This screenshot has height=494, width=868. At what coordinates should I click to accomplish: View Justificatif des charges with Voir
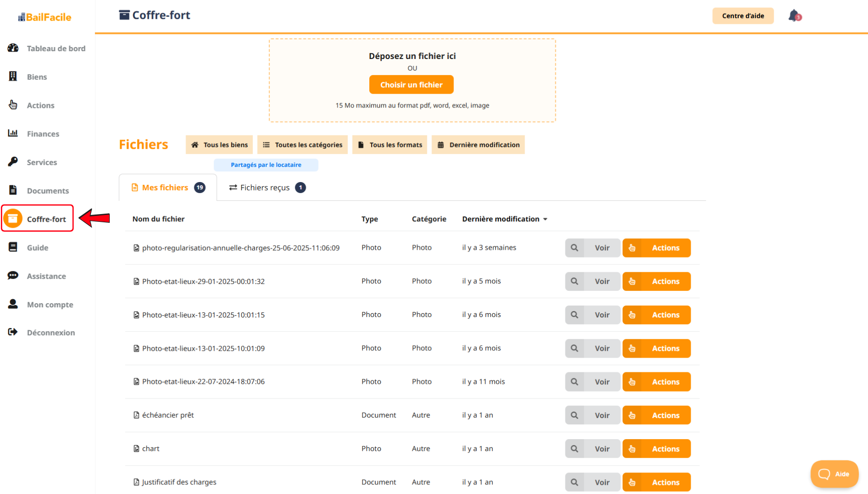coord(593,482)
